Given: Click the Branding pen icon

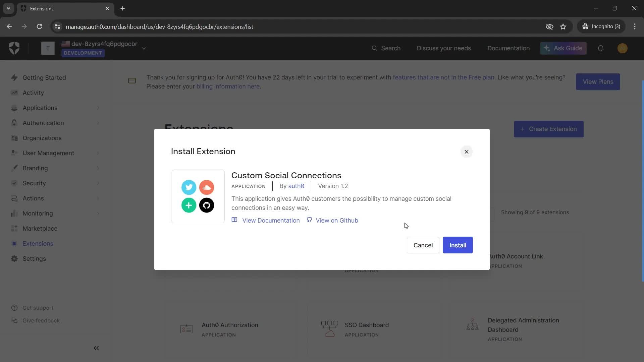Looking at the screenshot, I should pos(14,168).
